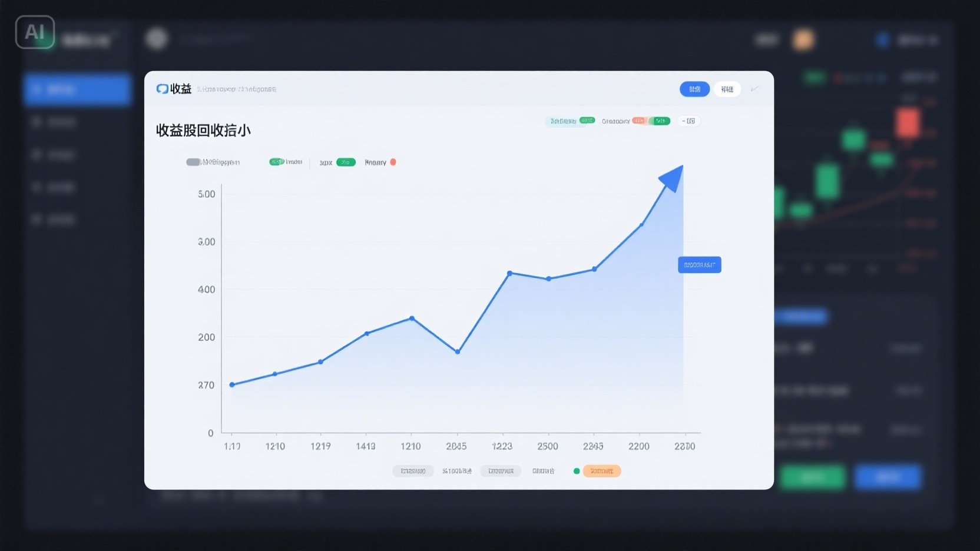
Task: Toggle the gray legend switch at legend start
Action: point(193,162)
